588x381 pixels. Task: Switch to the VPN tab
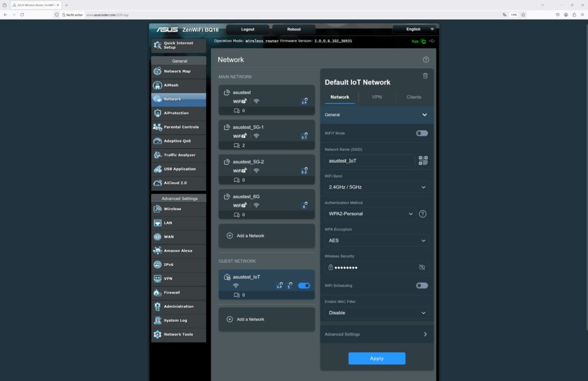pyautogui.click(x=377, y=97)
